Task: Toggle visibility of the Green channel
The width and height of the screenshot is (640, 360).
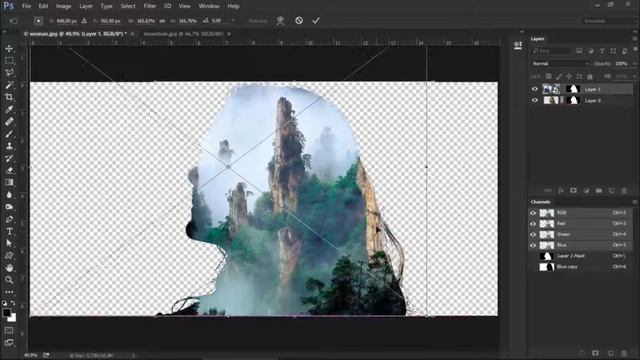Action: coord(533,234)
